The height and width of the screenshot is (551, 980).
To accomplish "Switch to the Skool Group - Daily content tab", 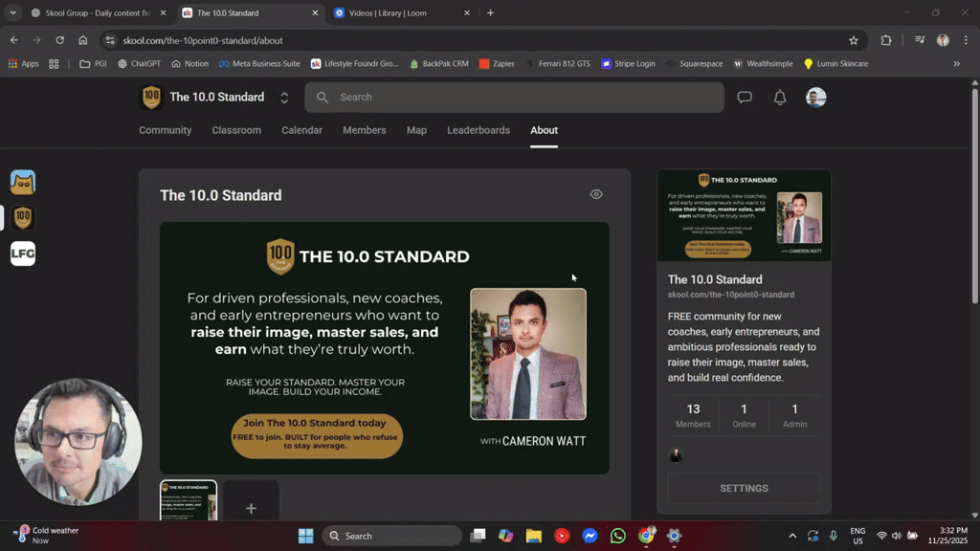I will pos(99,12).
